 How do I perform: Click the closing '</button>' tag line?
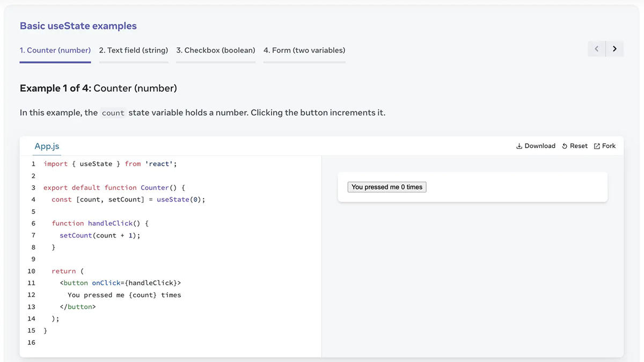tap(78, 307)
